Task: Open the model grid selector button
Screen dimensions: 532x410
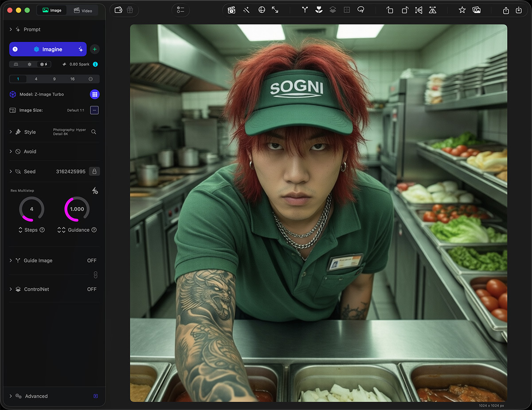Action: pos(94,94)
